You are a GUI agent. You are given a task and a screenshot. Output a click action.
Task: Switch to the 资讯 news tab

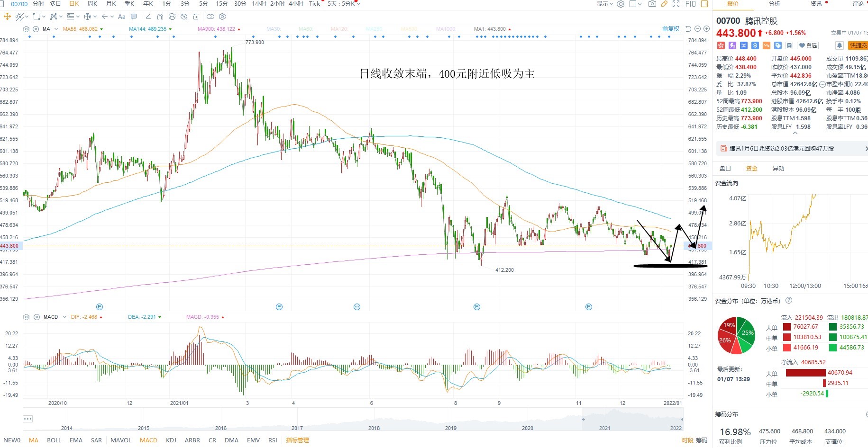(816, 4)
